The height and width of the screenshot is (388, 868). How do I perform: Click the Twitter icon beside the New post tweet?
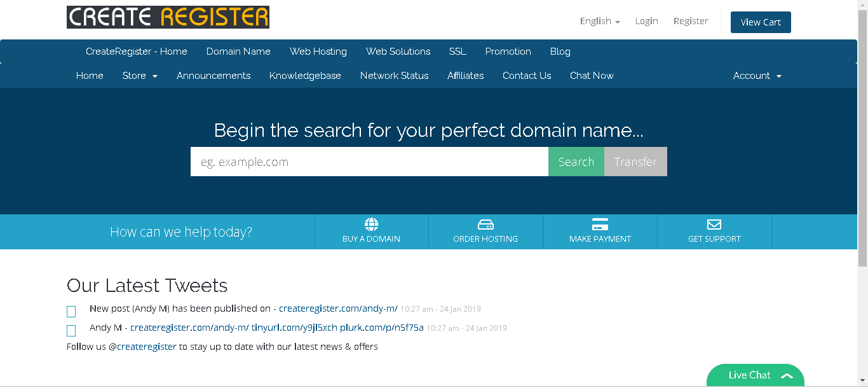pyautogui.click(x=71, y=312)
